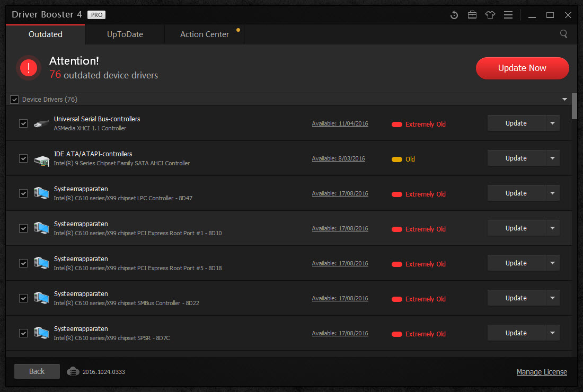Screen dimensions: 583x392
Task: Open 'Available: 17/08/2016' link for LPC Controller
Action: [x=340, y=193]
